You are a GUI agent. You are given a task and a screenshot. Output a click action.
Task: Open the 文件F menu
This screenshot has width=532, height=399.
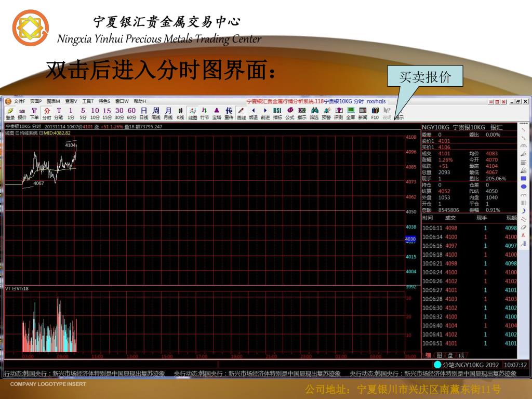(19, 101)
